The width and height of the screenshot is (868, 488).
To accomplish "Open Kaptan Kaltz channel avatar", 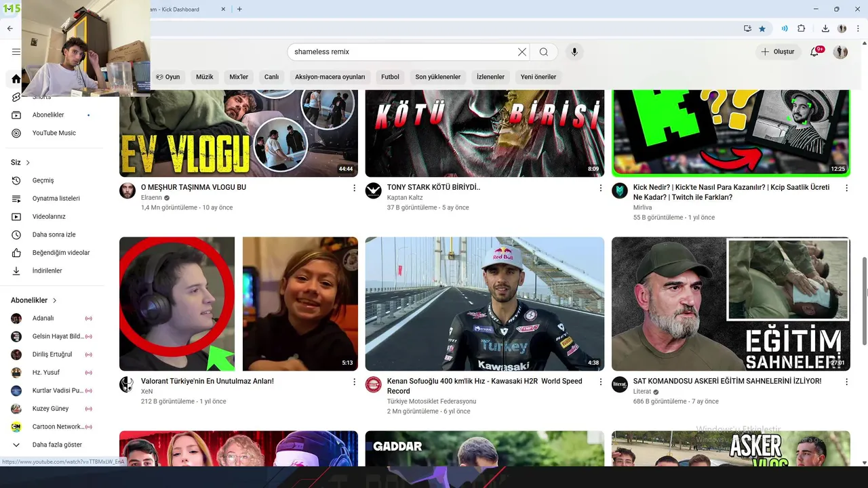I will [374, 190].
